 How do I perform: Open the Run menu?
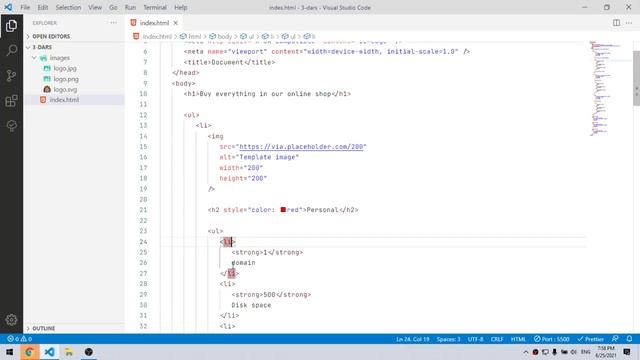tap(130, 7)
